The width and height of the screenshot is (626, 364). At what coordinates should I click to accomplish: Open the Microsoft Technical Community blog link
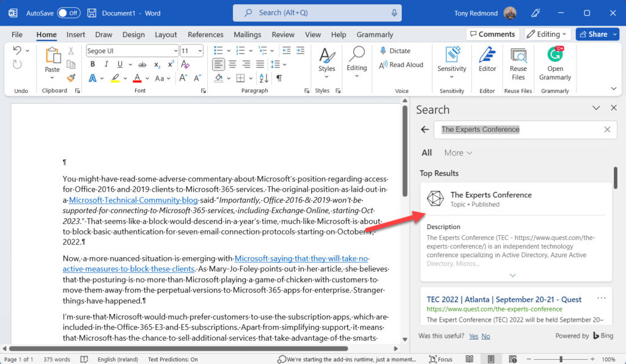coord(133,200)
